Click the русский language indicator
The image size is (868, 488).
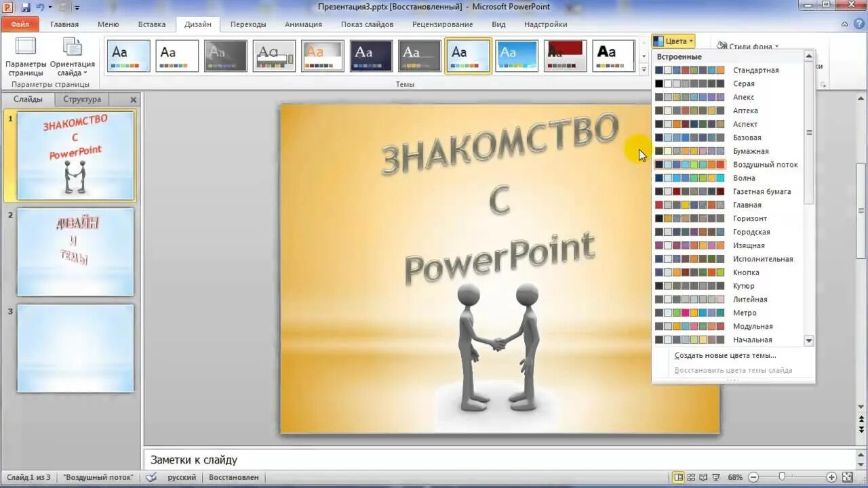pos(182,477)
